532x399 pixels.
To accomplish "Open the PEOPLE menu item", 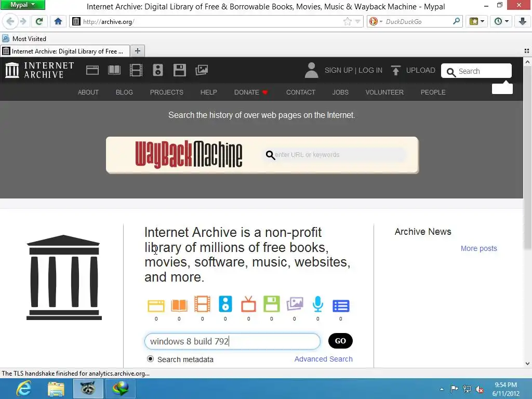I will coord(433,92).
